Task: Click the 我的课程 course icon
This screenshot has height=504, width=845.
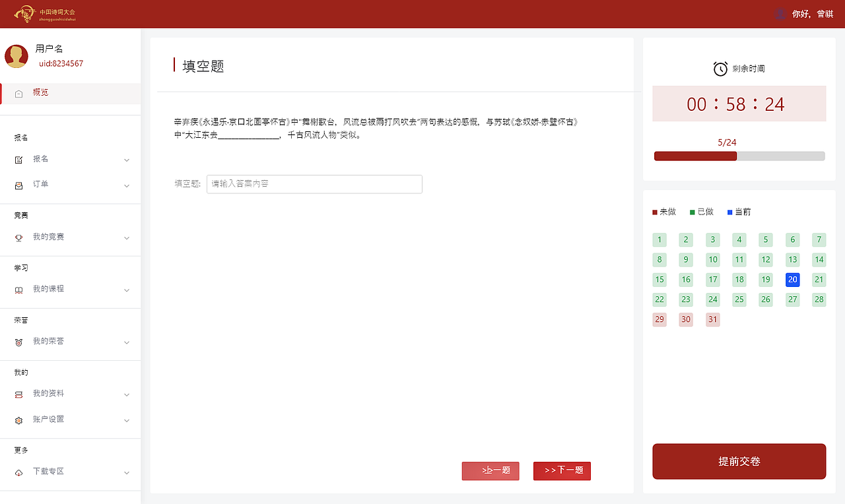Action: 18,289
